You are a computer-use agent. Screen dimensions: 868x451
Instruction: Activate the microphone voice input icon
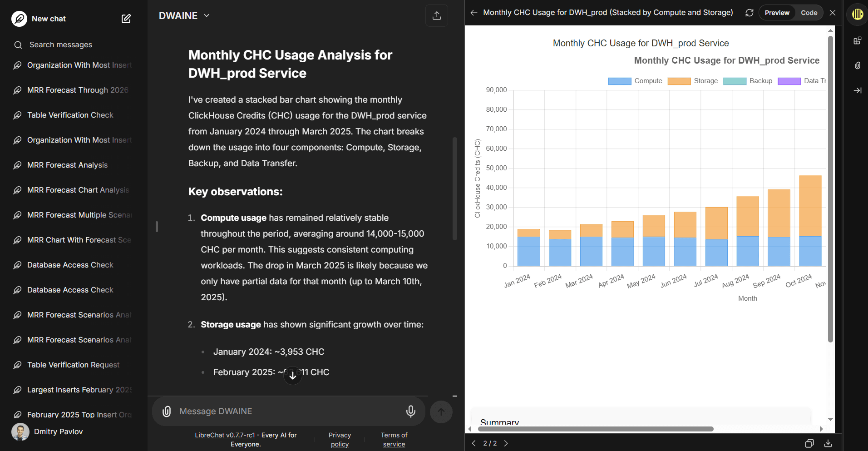click(410, 411)
